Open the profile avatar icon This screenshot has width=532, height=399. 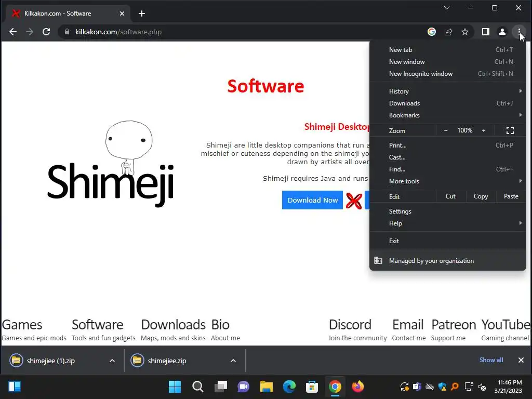(502, 32)
